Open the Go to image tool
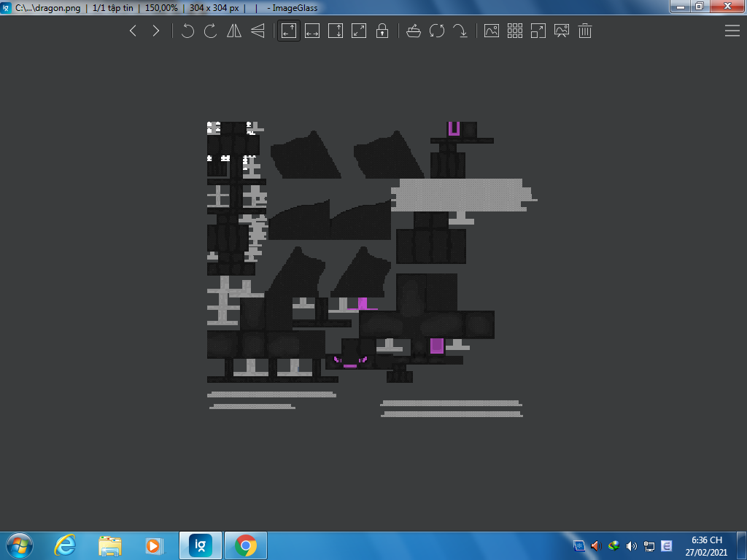 tap(460, 31)
